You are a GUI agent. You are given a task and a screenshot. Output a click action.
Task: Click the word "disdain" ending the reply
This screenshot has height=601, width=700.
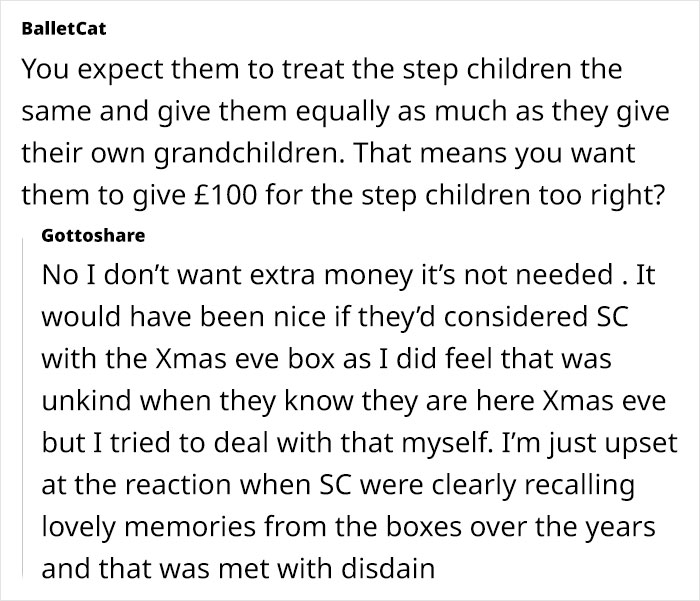pyautogui.click(x=389, y=566)
